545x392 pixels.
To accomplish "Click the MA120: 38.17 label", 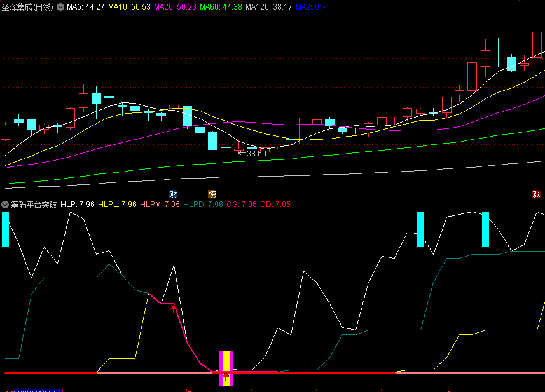I will point(268,7).
